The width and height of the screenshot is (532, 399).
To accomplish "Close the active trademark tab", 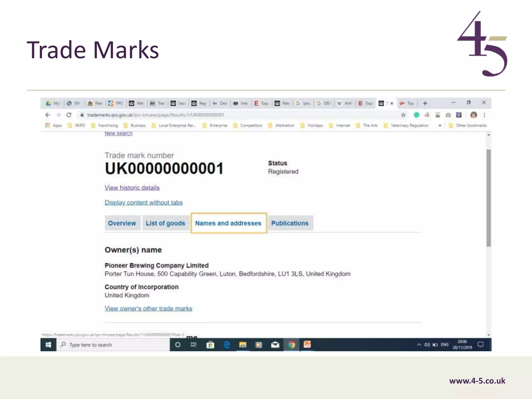I will (x=392, y=103).
